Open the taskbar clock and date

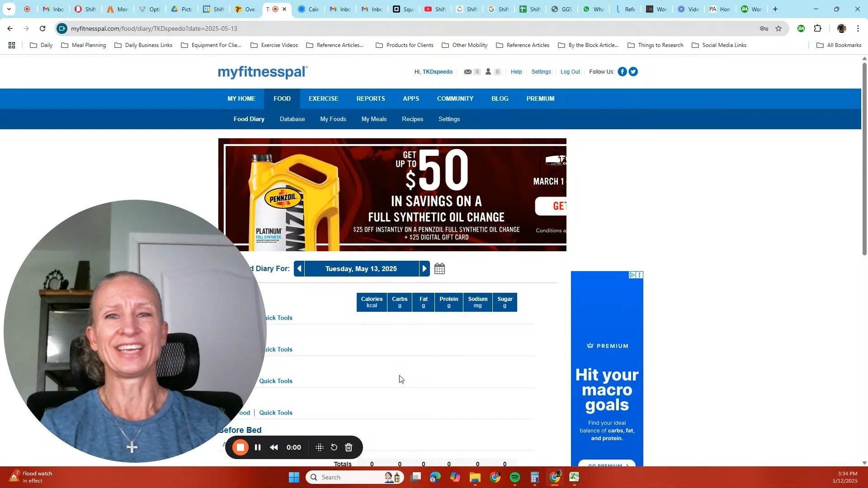click(845, 477)
